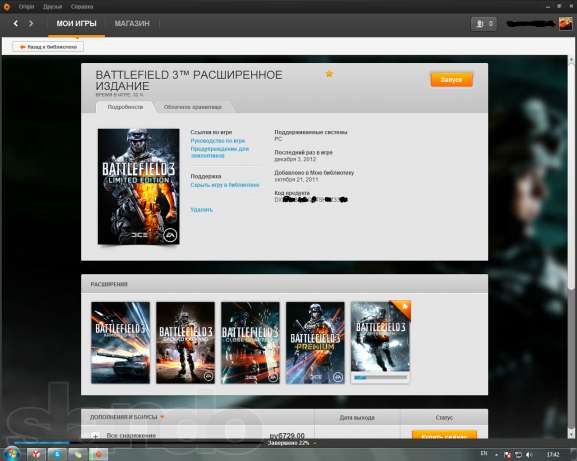
Task: Click the Завершено 22% status text
Action: click(288, 443)
